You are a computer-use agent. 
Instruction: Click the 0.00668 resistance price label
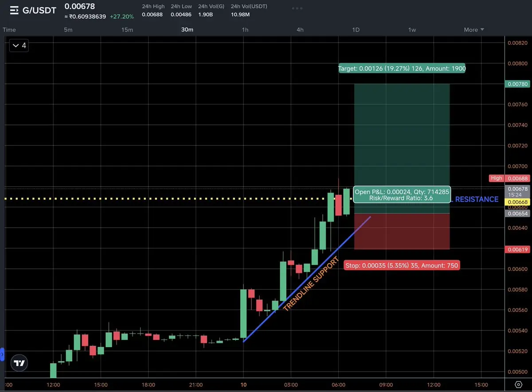coord(517,202)
